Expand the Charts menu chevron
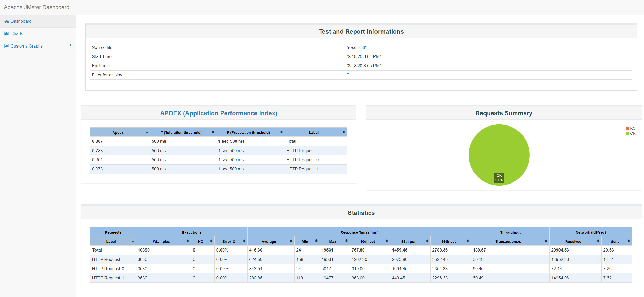Image resolution: width=644 pixels, height=297 pixels. 70,33
